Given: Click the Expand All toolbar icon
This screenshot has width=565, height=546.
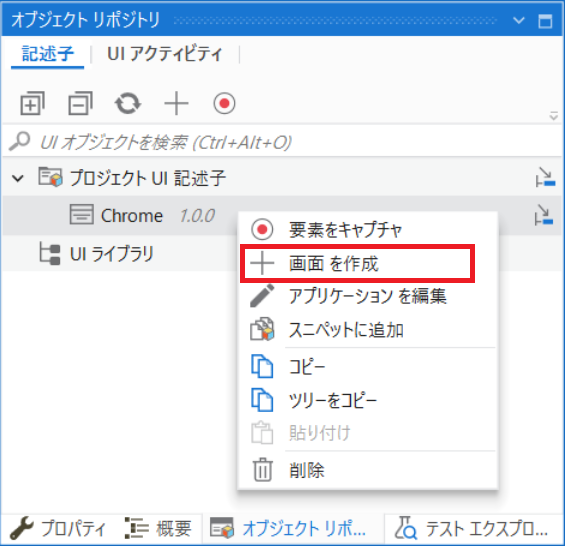Looking at the screenshot, I should [32, 103].
